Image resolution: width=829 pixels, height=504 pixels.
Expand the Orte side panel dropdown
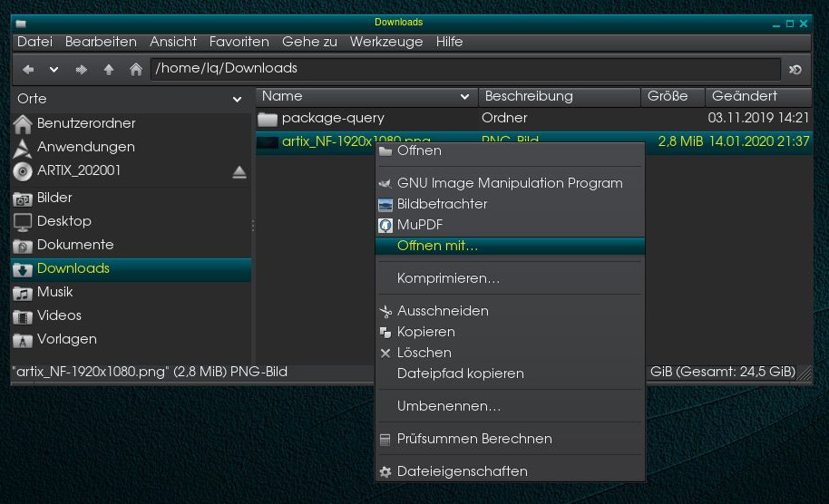(237, 99)
